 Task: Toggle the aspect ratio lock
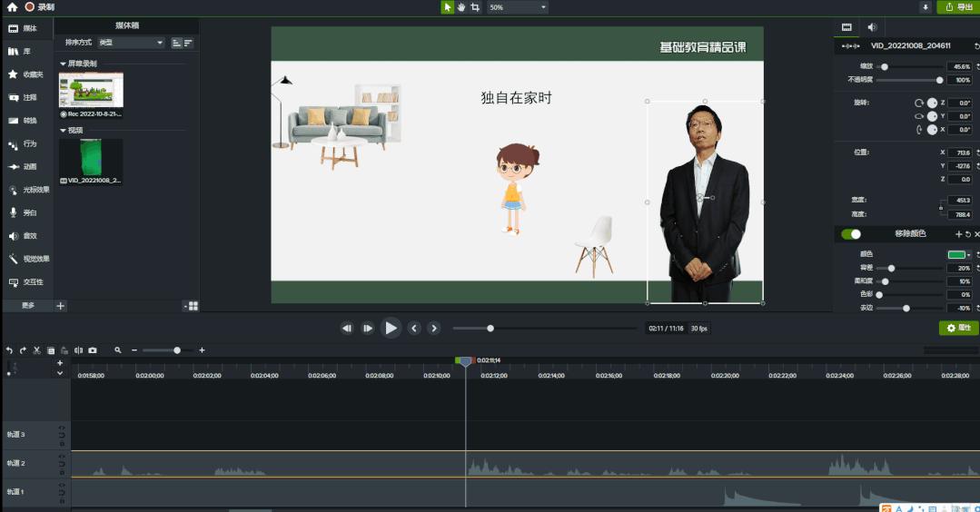pos(941,207)
